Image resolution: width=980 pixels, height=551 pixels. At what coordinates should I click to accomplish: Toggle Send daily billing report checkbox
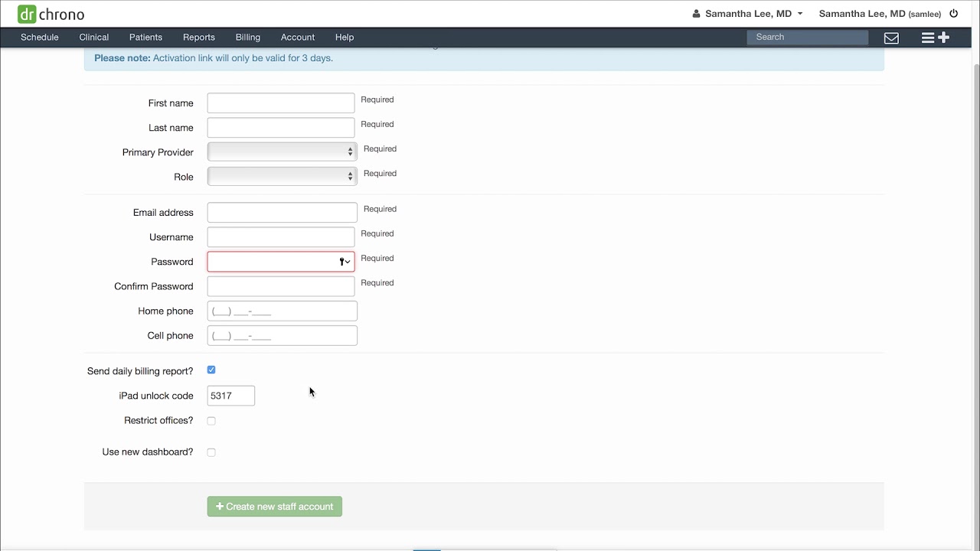coord(211,370)
